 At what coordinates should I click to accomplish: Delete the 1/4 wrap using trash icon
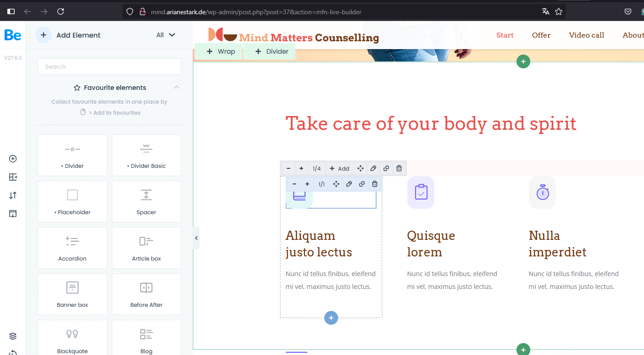(399, 168)
